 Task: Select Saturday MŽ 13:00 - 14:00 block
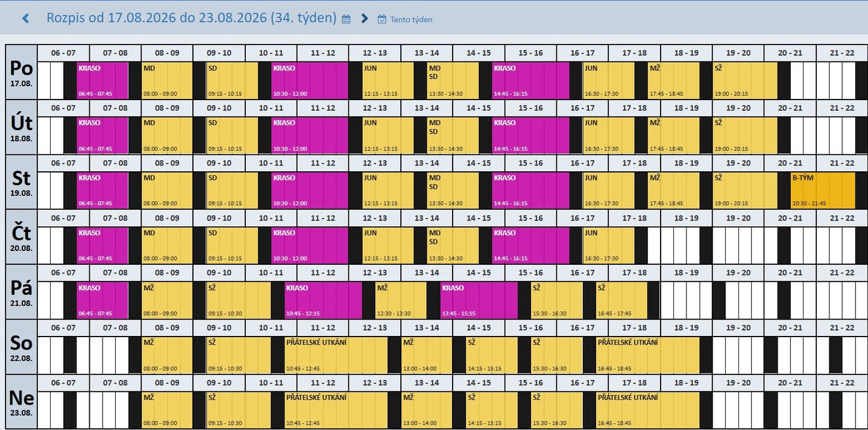tap(427, 355)
